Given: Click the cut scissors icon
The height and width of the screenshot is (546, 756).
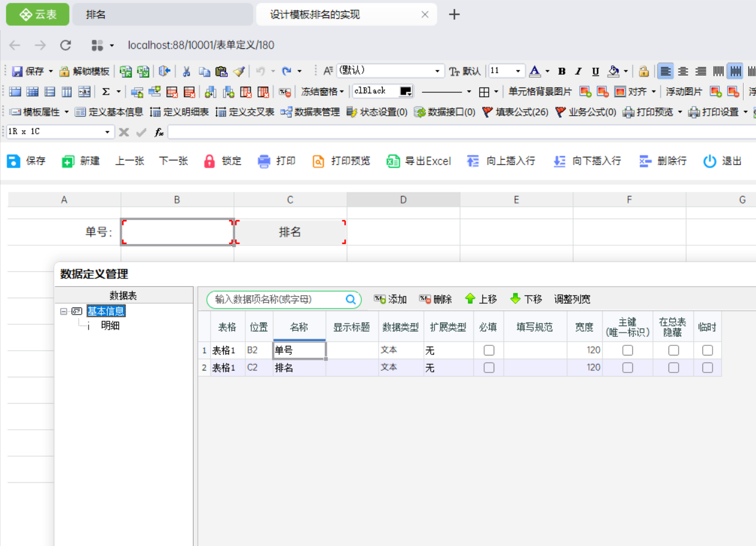Looking at the screenshot, I should pyautogui.click(x=187, y=71).
